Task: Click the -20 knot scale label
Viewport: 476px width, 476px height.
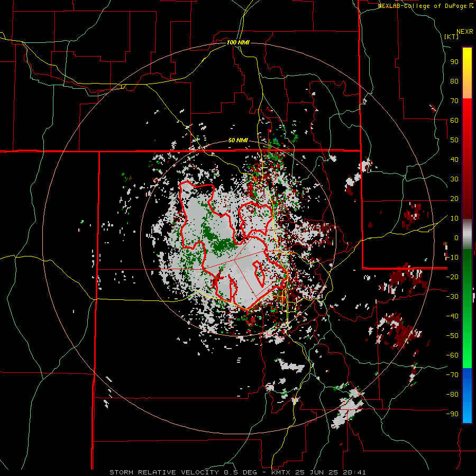Action: [452, 277]
